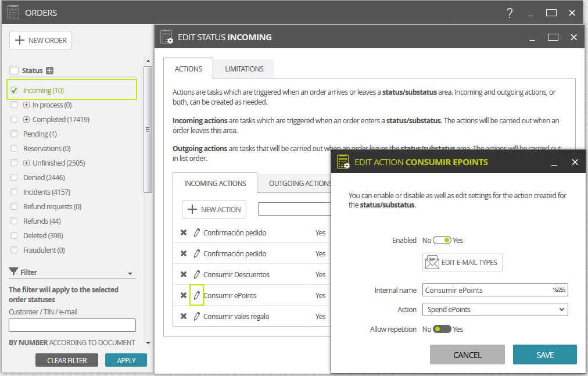Edit the first Confirmación pedido action

pyautogui.click(x=196, y=232)
